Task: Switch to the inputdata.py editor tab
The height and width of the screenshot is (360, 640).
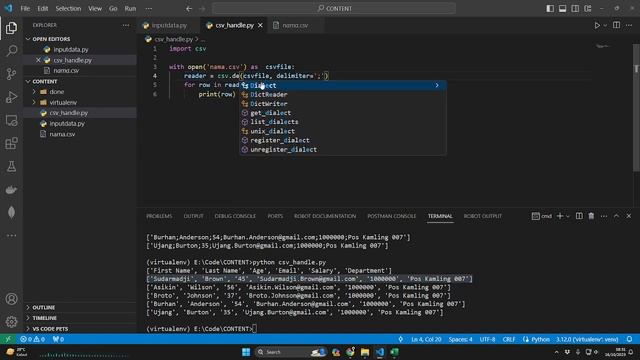Action: [x=169, y=25]
